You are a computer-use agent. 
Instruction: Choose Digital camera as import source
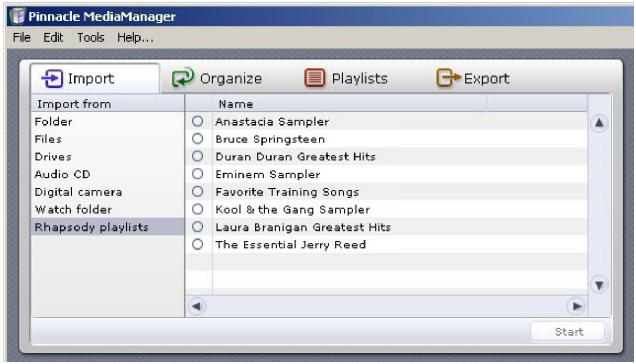(x=108, y=192)
